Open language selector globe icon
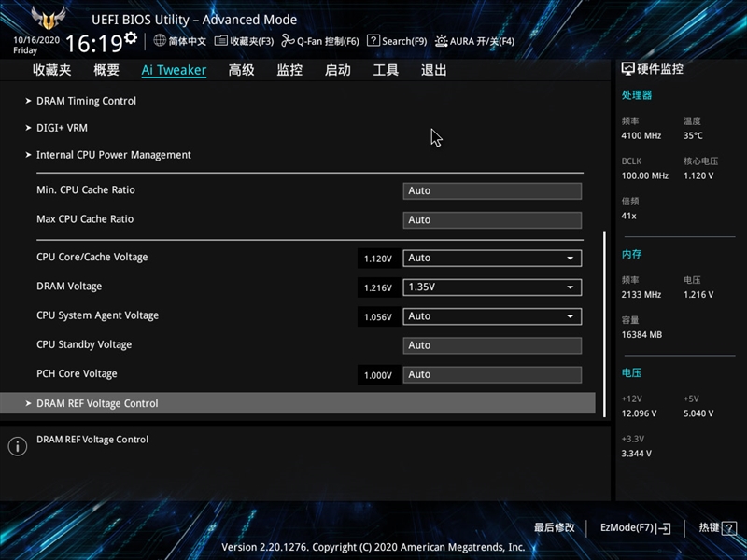This screenshot has height=560, width=747. point(160,40)
